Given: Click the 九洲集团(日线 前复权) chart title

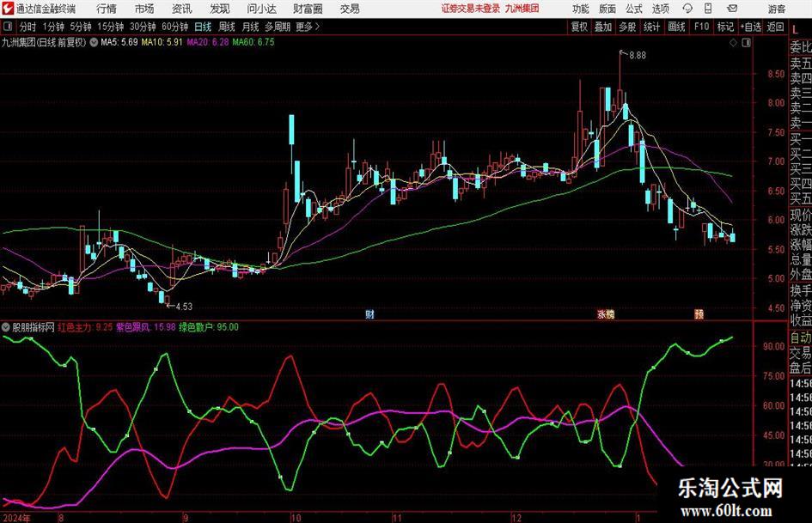Looking at the screenshot, I should (x=44, y=42).
